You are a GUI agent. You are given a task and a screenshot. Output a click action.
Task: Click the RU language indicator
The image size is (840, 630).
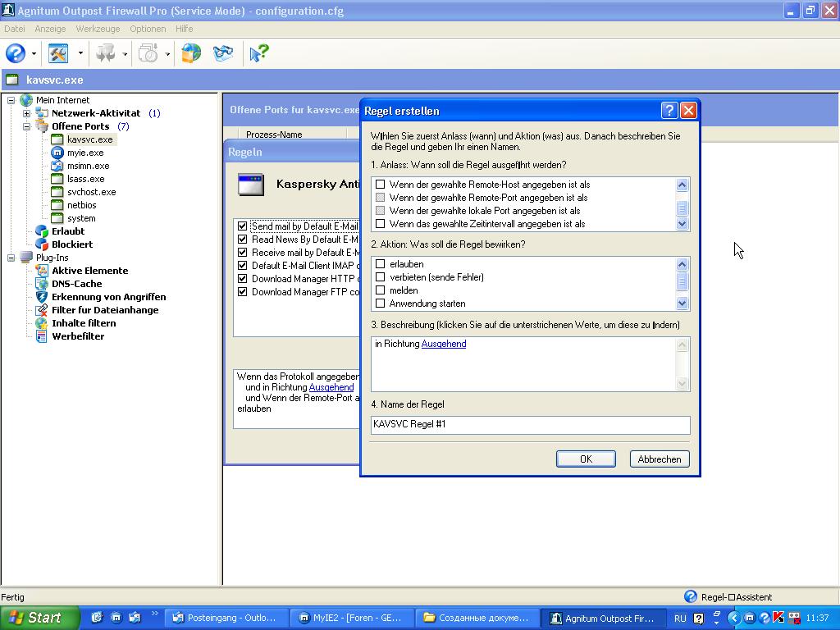tap(680, 619)
